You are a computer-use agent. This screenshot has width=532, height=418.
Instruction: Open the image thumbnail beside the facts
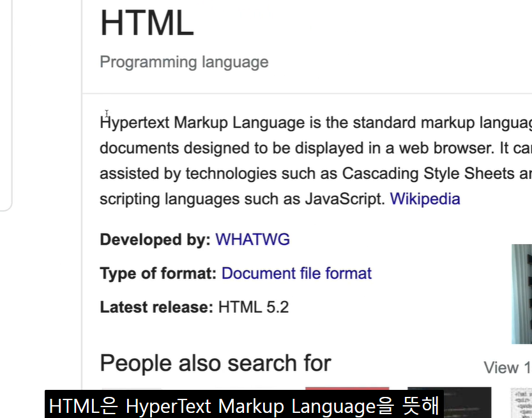point(522,294)
